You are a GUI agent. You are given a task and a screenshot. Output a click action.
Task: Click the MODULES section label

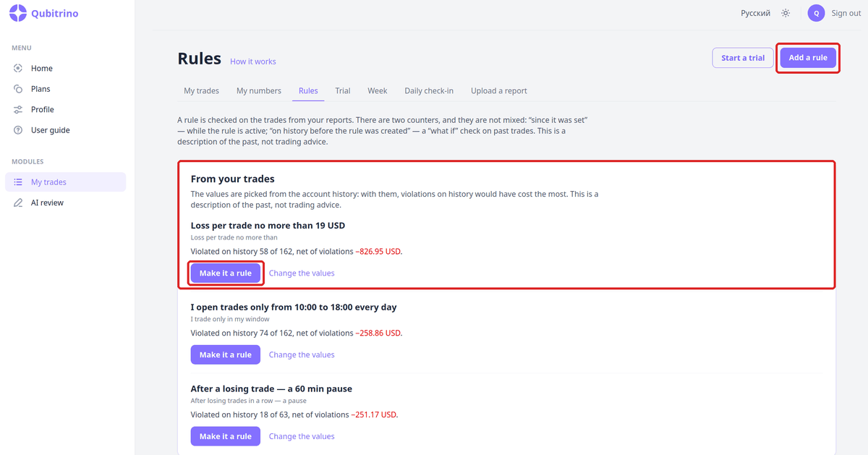(27, 162)
